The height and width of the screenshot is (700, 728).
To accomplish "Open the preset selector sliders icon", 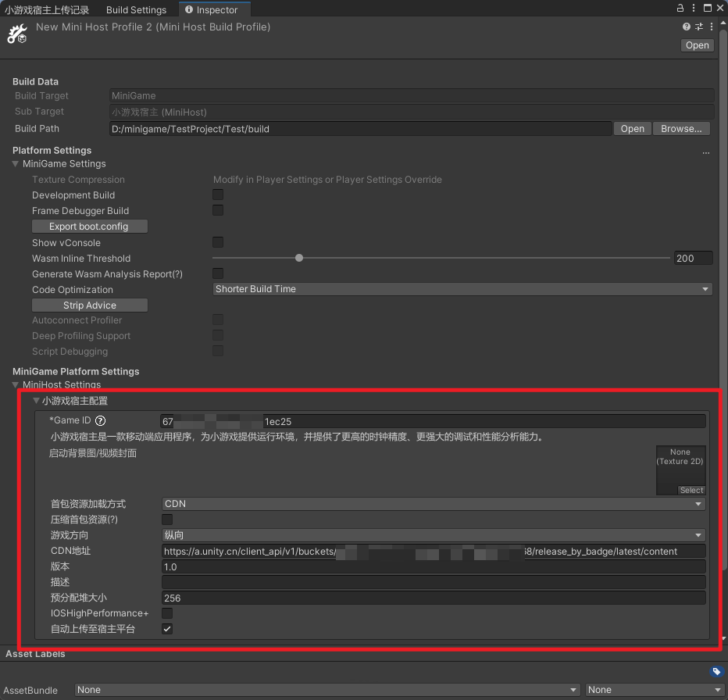I will [x=699, y=27].
